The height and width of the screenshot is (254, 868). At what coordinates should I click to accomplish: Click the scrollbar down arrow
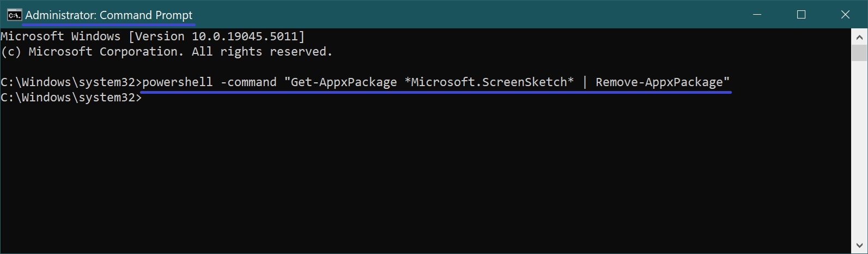point(859,245)
